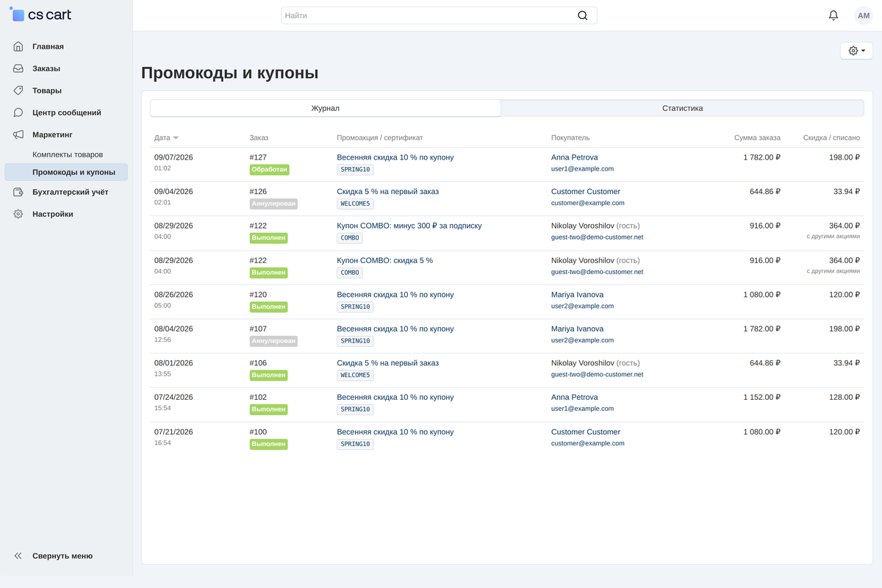The image size is (882, 588).
Task: Click the Аннулирован status on order #107
Action: [x=274, y=341]
